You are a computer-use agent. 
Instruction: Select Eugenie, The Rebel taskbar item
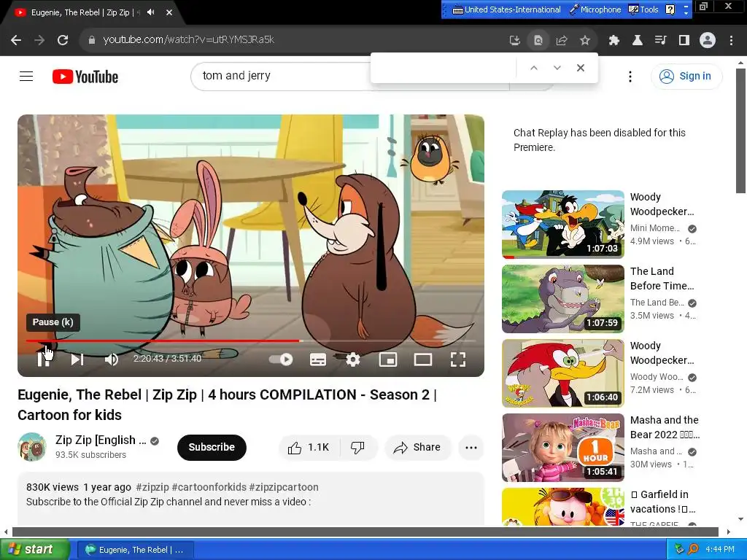[x=135, y=550]
